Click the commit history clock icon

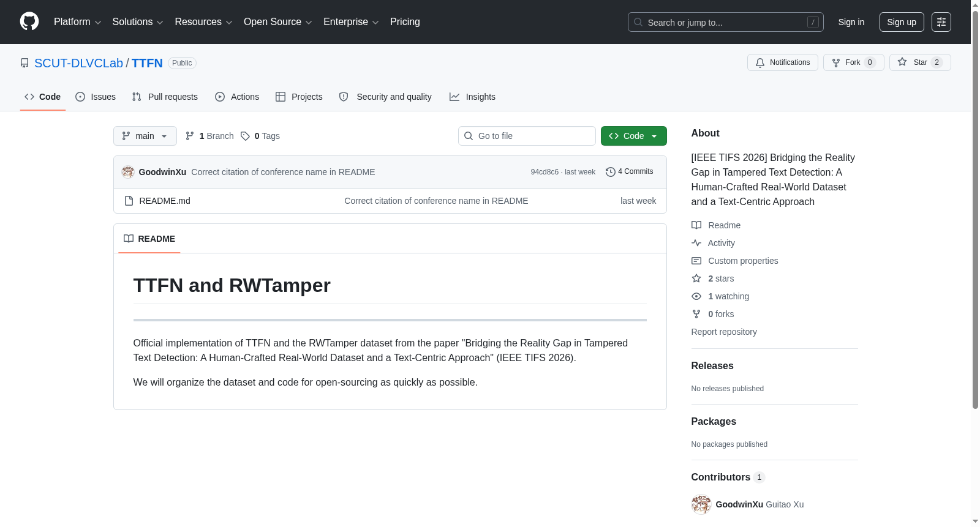pos(610,172)
